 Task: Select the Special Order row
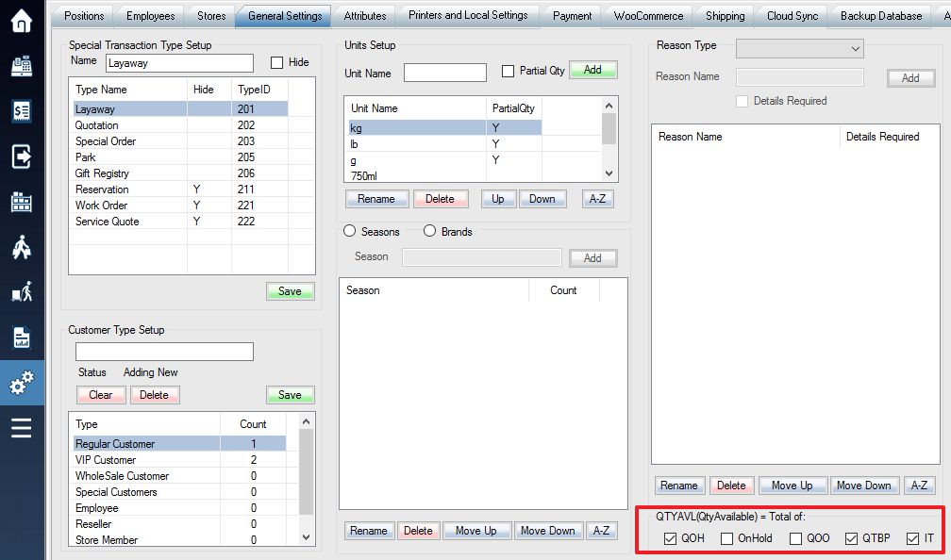tap(181, 141)
